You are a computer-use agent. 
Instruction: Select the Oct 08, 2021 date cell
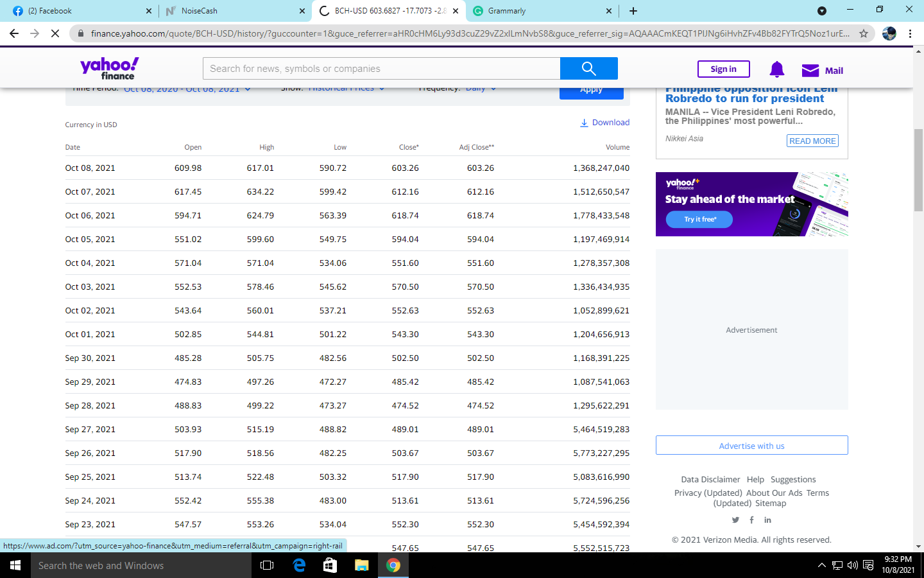pos(90,168)
